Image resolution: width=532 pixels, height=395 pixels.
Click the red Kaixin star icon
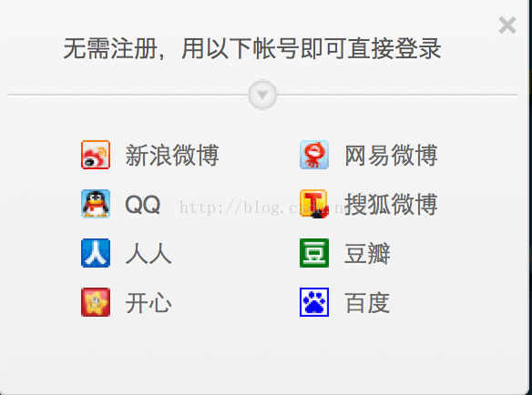point(96,302)
